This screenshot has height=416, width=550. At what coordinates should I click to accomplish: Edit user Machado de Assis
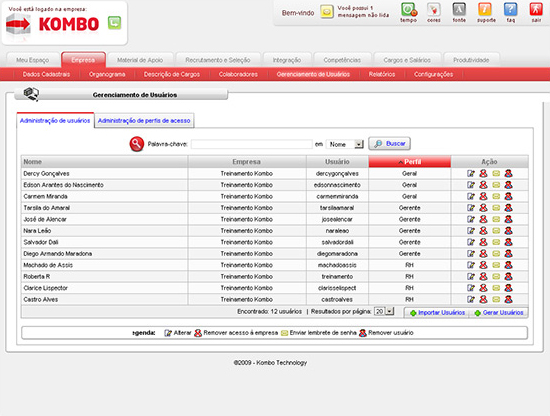point(471,265)
